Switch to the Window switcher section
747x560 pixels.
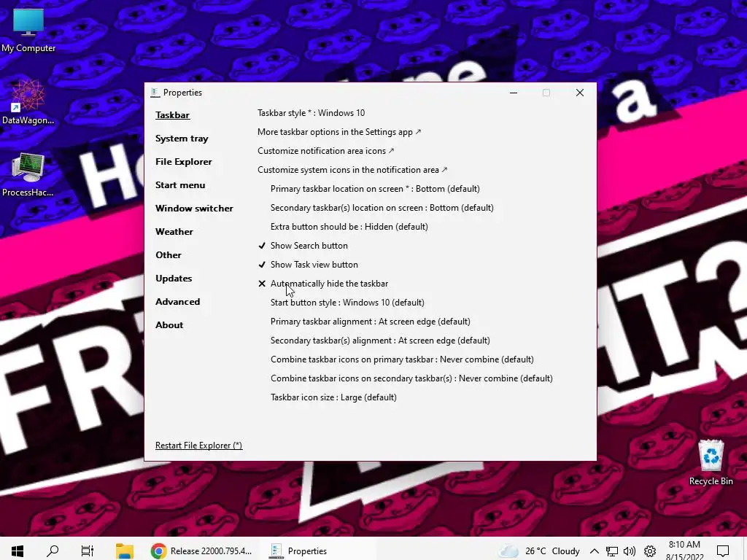(194, 209)
